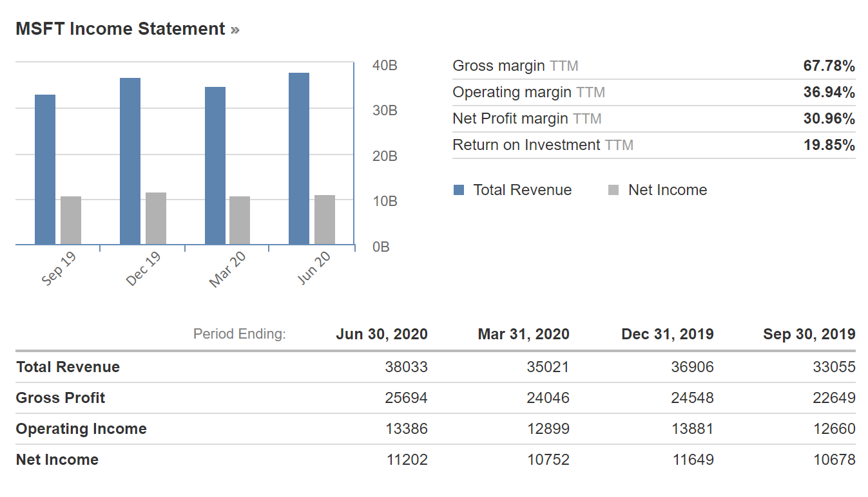Click the Dec 31, 2019 column header

pos(668,334)
